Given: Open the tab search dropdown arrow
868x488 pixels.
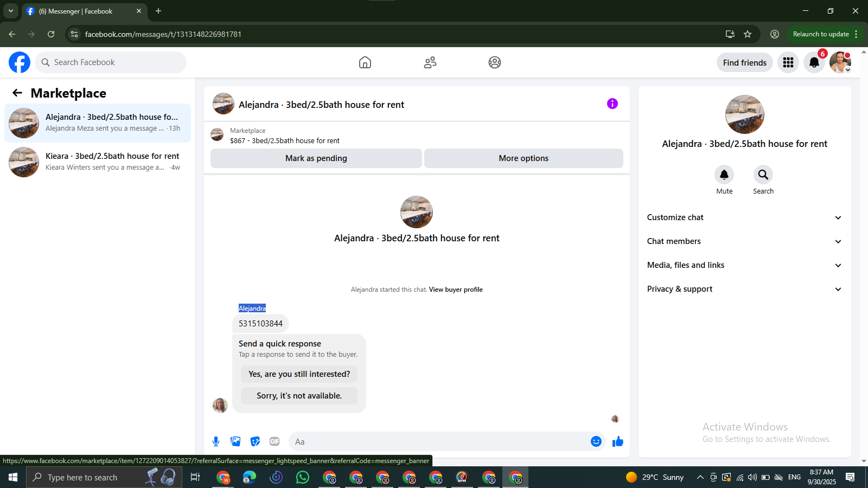Looking at the screenshot, I should pyautogui.click(x=11, y=11).
